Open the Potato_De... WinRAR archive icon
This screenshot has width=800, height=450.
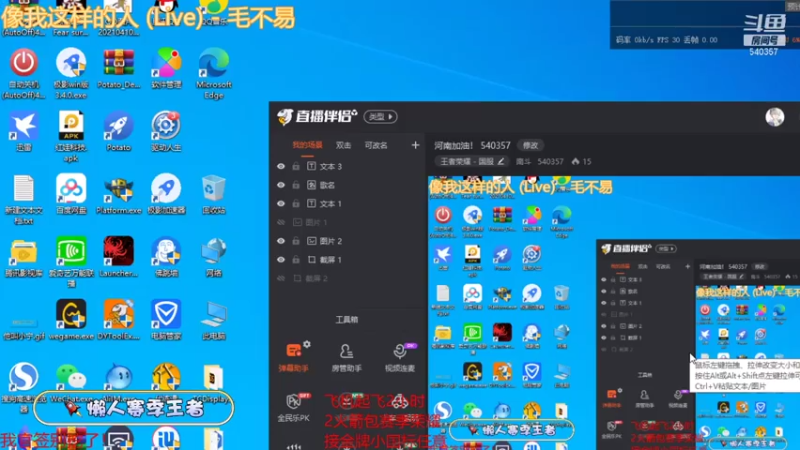118,68
